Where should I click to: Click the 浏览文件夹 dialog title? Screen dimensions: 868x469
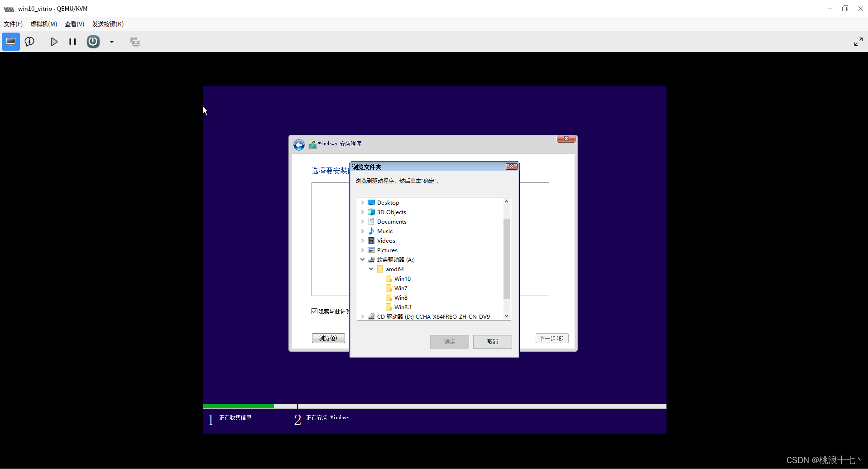click(x=367, y=167)
